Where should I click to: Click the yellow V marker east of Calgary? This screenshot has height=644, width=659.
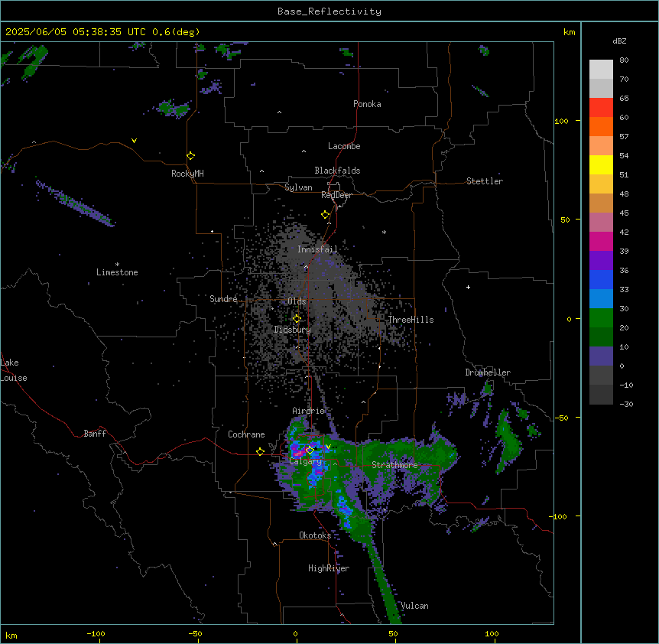[328, 447]
